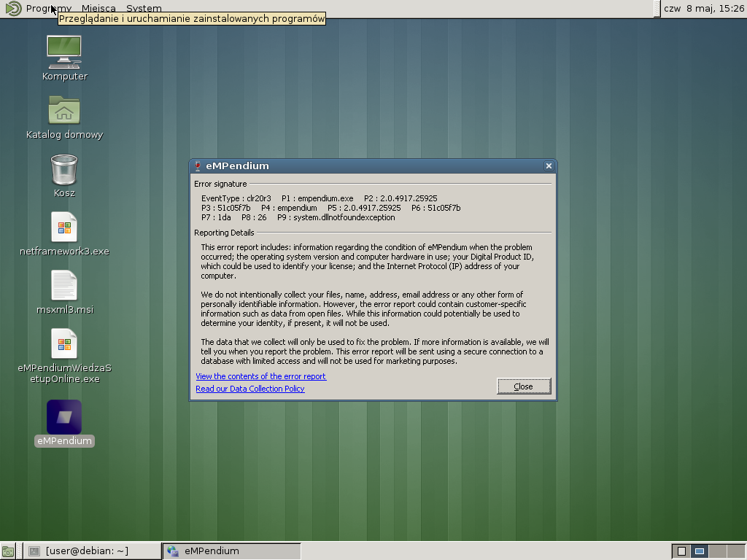Screen dimensions: 747x560
Task: Open Read our Data Collection Policy link
Action: click(x=250, y=389)
